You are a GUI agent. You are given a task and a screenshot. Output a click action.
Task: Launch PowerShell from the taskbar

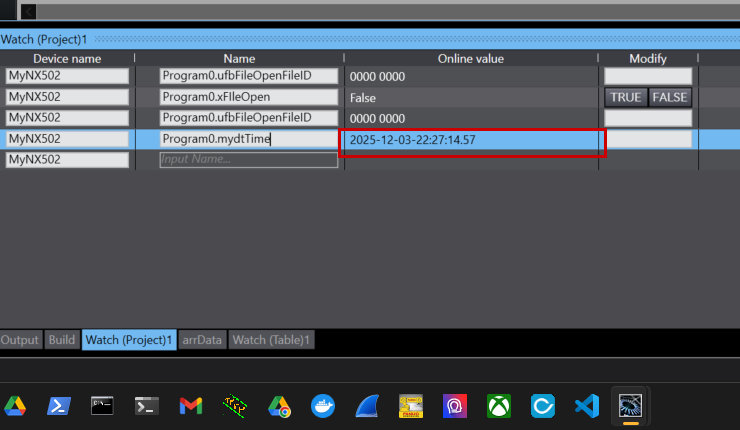[x=59, y=406]
